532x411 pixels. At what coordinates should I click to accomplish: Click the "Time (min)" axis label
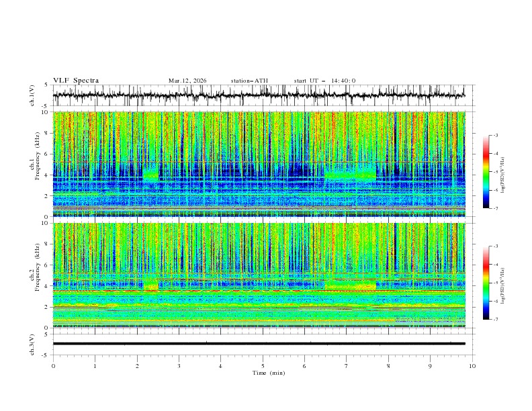(269, 373)
